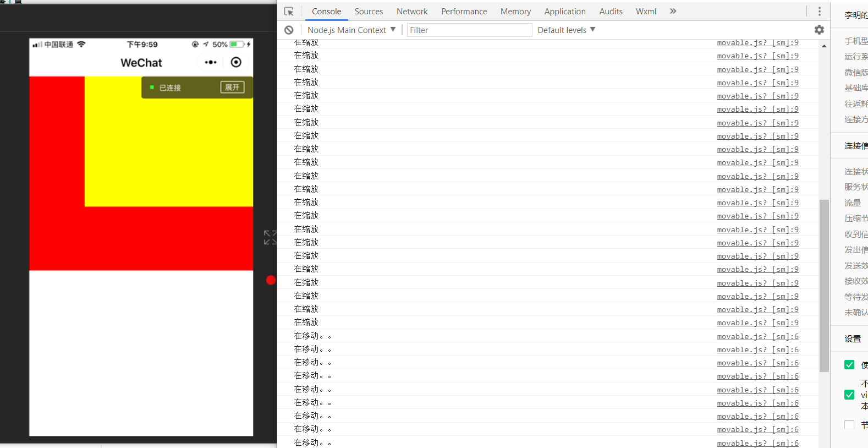
Task: Click the 下午9:59 clock in the phone status bar
Action: [x=142, y=45]
